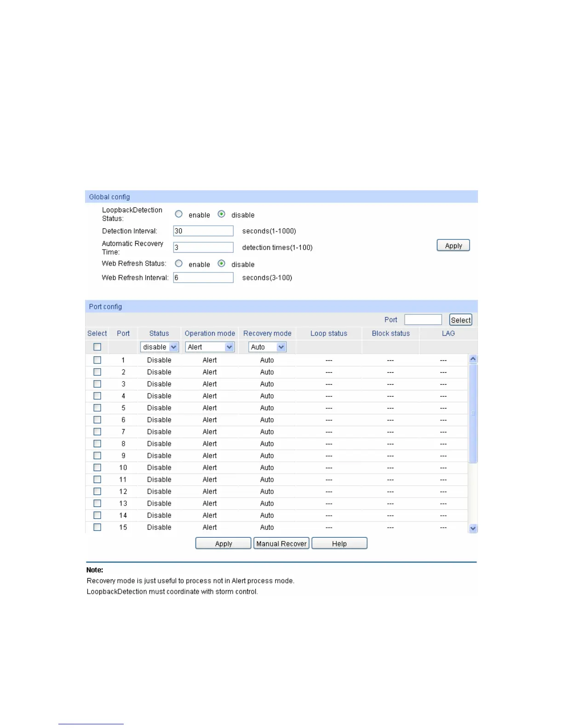Image resolution: width=563 pixels, height=728 pixels.
Task: Expand the Operation mode Alert dropdown
Action: point(210,347)
